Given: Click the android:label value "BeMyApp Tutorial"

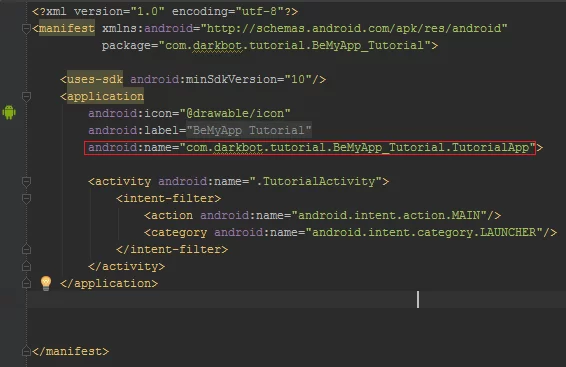Looking at the screenshot, I should [x=249, y=130].
